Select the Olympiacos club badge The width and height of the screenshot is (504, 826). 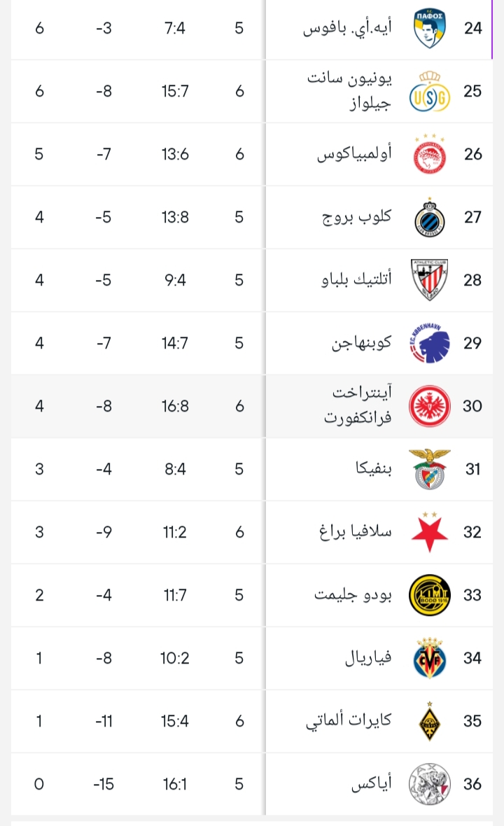coord(430,155)
